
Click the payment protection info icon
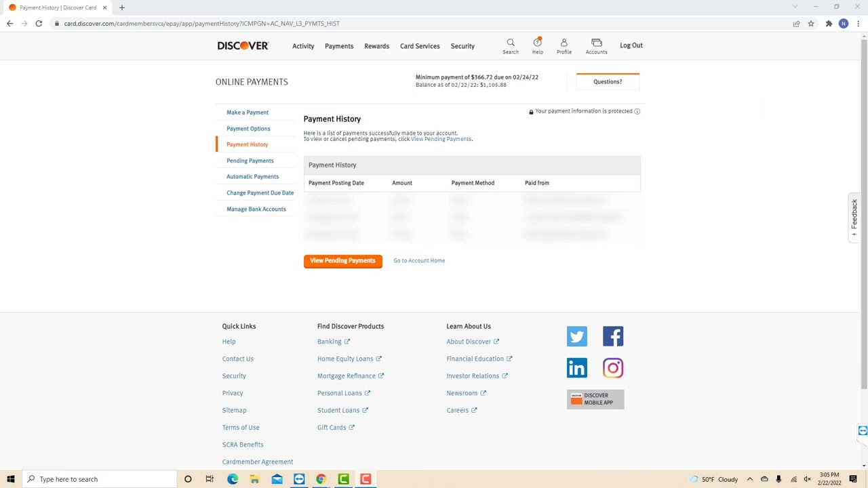(x=637, y=111)
